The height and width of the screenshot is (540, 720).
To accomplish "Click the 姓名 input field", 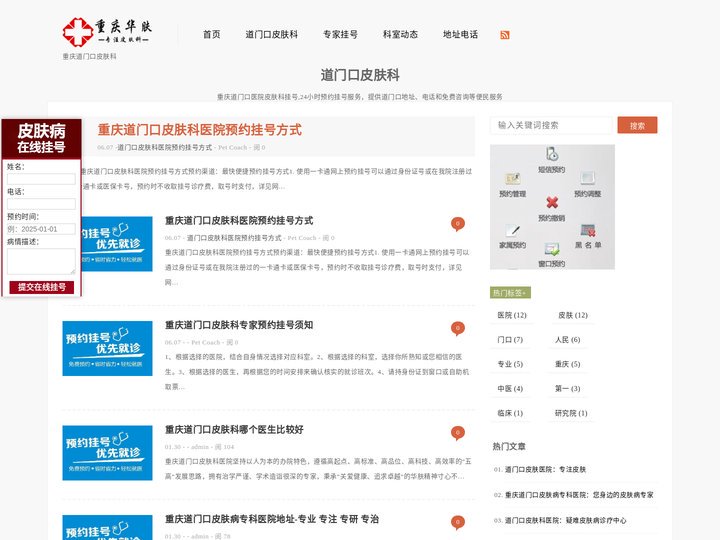I will pyautogui.click(x=41, y=179).
